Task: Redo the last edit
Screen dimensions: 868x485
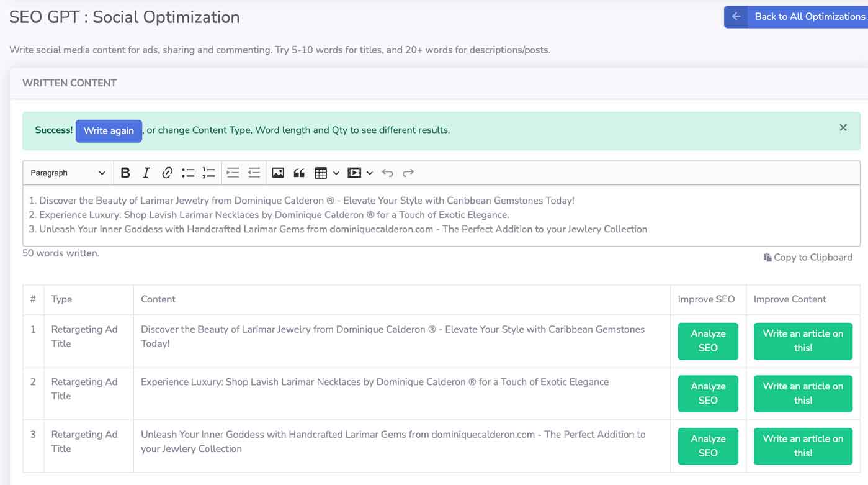Action: [408, 173]
